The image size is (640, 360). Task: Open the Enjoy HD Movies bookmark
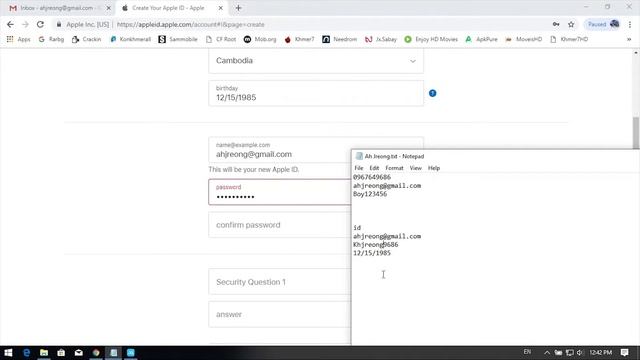coord(431,39)
